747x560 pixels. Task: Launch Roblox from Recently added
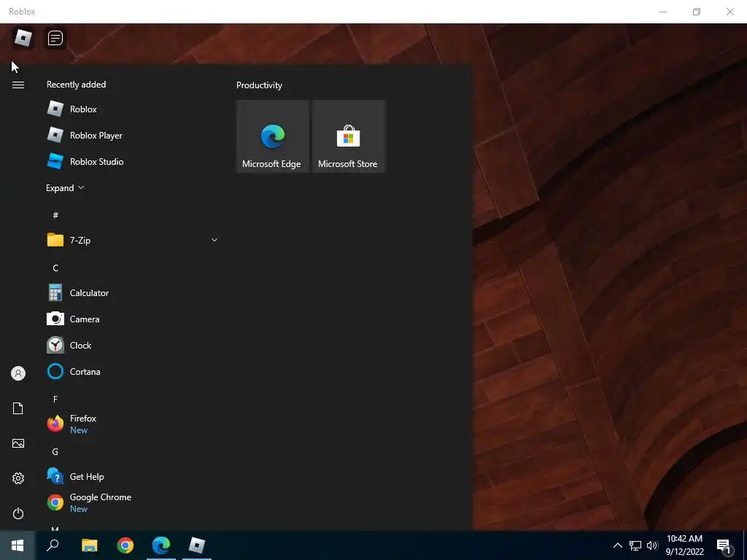tap(133, 109)
